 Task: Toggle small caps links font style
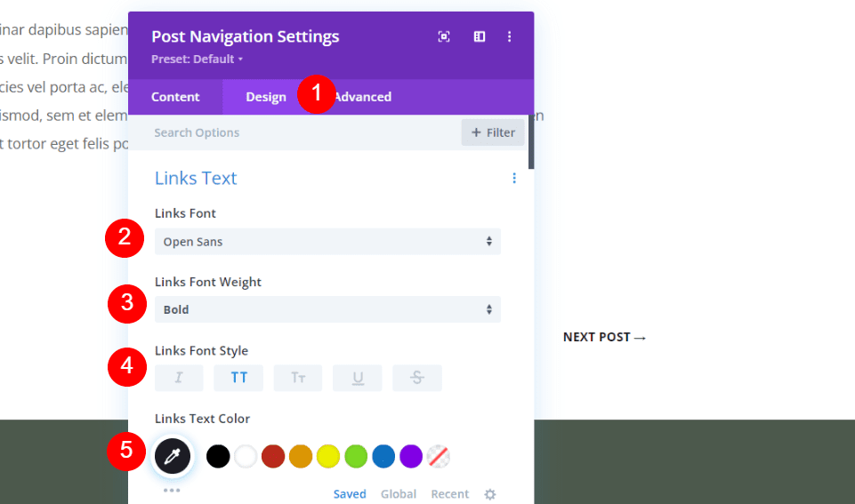click(298, 378)
